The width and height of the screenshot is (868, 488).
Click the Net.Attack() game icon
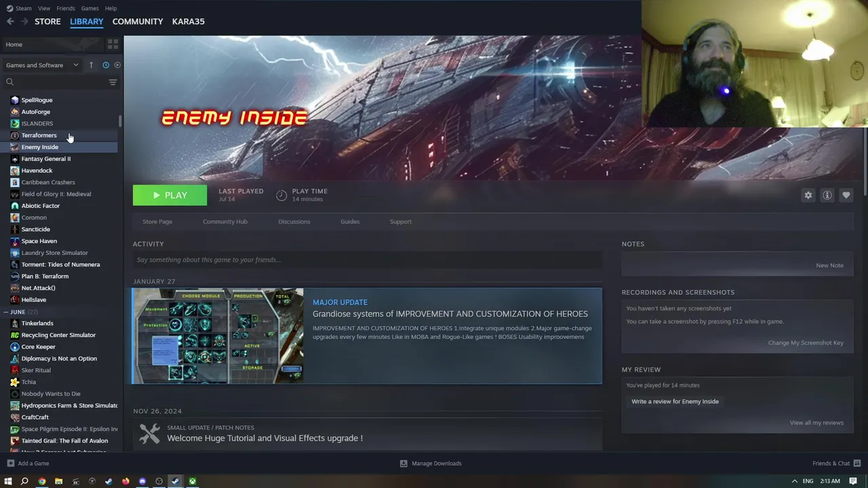(15, 288)
